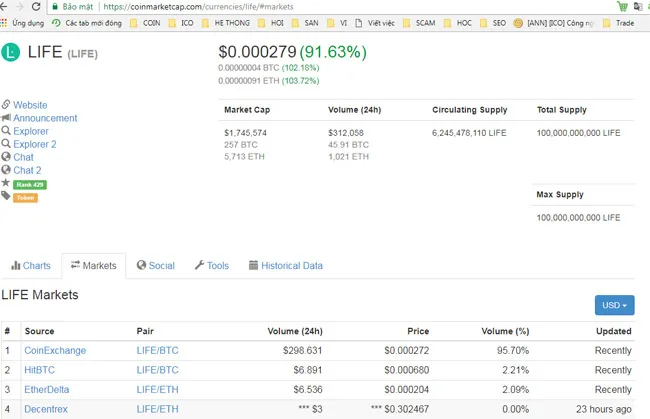Open the SEO bookmarks folder
The image size is (650, 419).
click(x=493, y=23)
